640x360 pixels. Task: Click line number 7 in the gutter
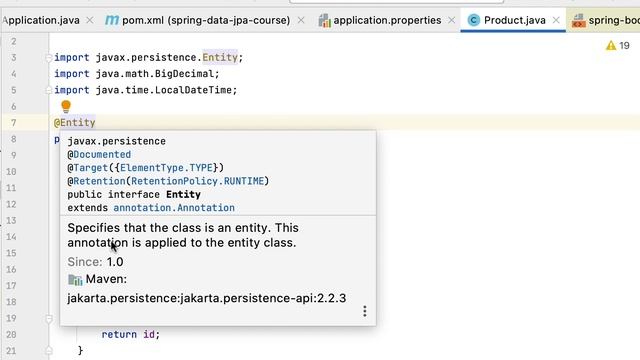pyautogui.click(x=13, y=123)
